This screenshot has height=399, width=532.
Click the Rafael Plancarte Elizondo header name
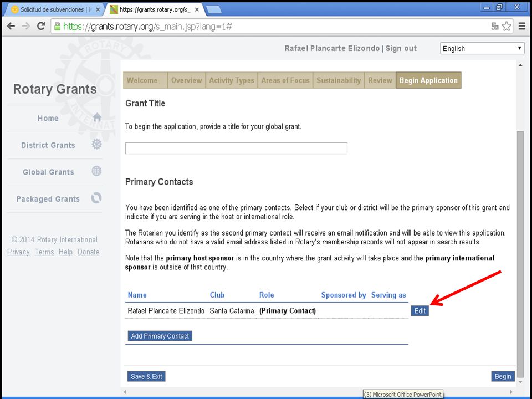coord(332,49)
